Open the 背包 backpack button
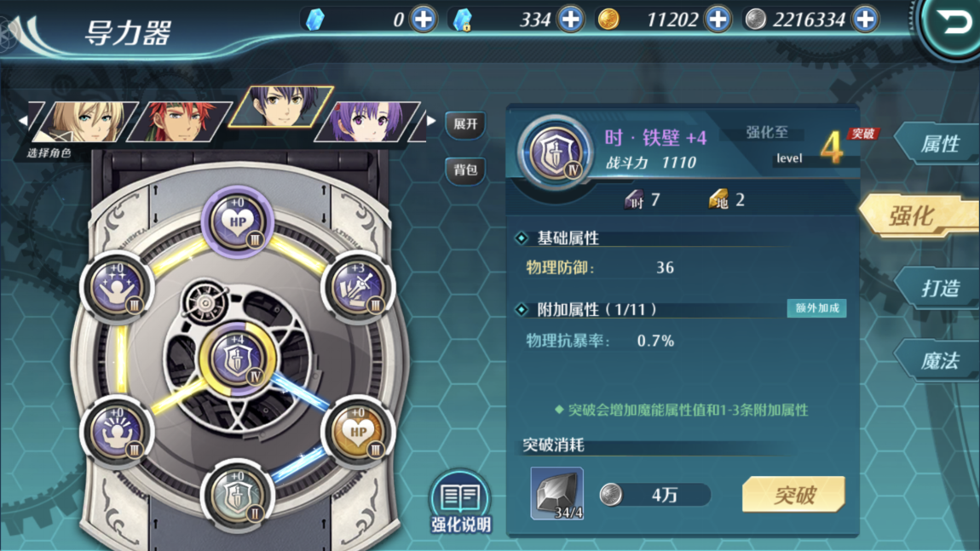Image resolution: width=980 pixels, height=551 pixels. 465,170
